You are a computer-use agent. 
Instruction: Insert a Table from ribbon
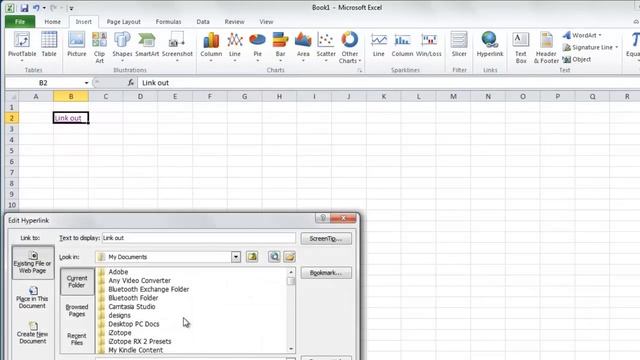point(49,45)
